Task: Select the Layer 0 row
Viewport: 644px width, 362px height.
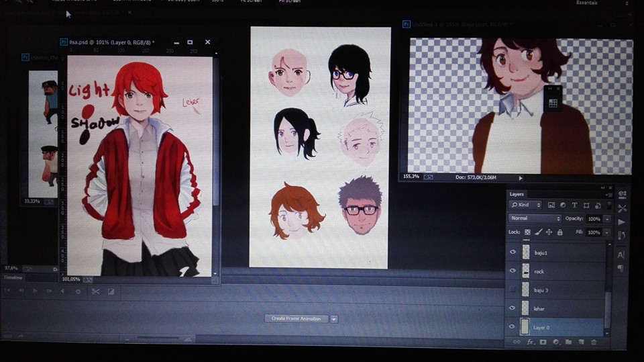Action: tap(555, 327)
